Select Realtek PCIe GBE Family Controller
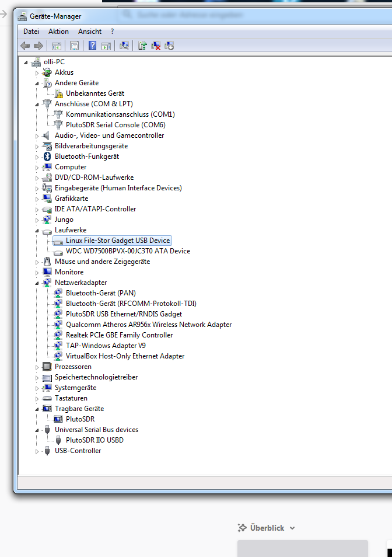Image resolution: width=392 pixels, height=557 pixels. (119, 335)
